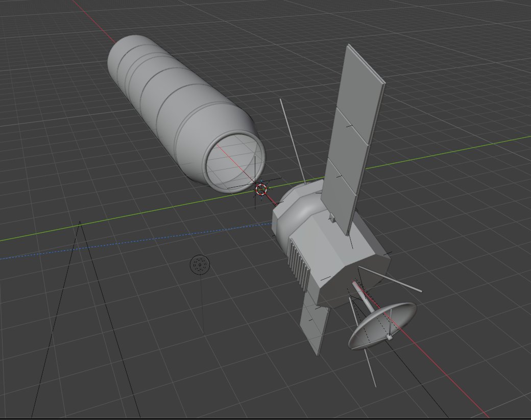Select the thin antenna rod above satellite
The image size is (531, 420).
pos(293,141)
